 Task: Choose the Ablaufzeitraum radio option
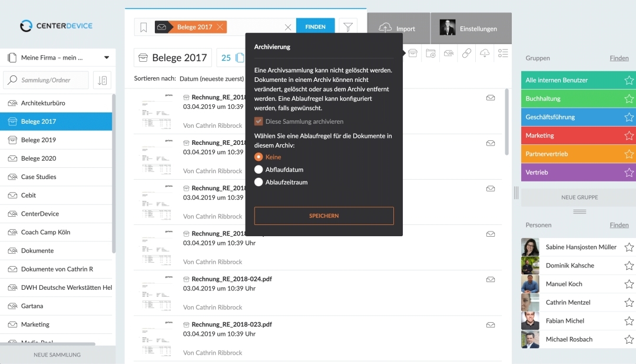click(x=259, y=183)
